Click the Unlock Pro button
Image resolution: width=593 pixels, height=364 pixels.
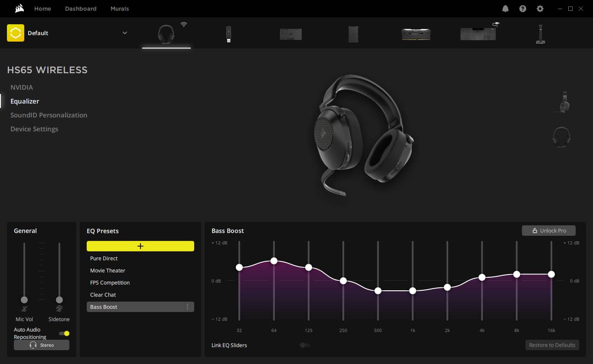[x=548, y=231]
